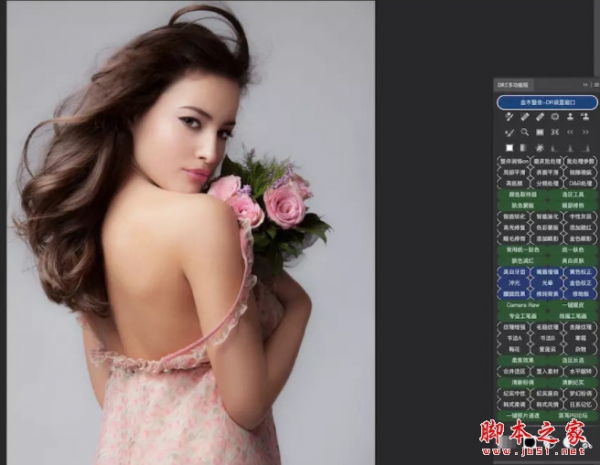Viewport: 600px width, 465px height.
Task: Click the 纪实中性 button
Action: click(x=514, y=393)
